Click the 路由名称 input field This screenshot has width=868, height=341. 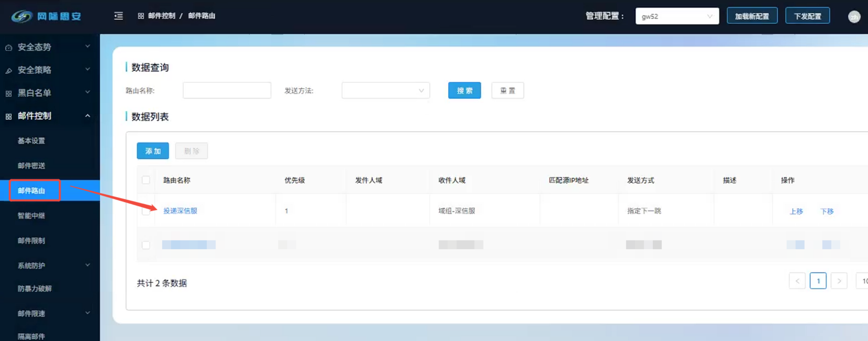click(x=227, y=91)
